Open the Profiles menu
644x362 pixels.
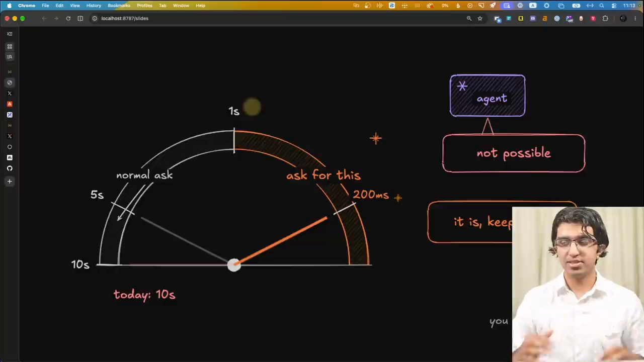click(144, 6)
